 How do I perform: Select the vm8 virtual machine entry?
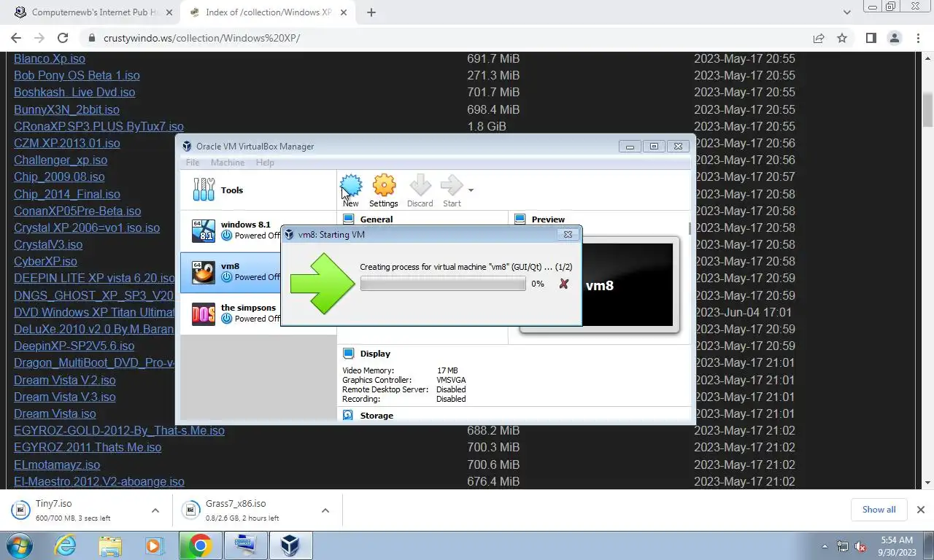231,272
